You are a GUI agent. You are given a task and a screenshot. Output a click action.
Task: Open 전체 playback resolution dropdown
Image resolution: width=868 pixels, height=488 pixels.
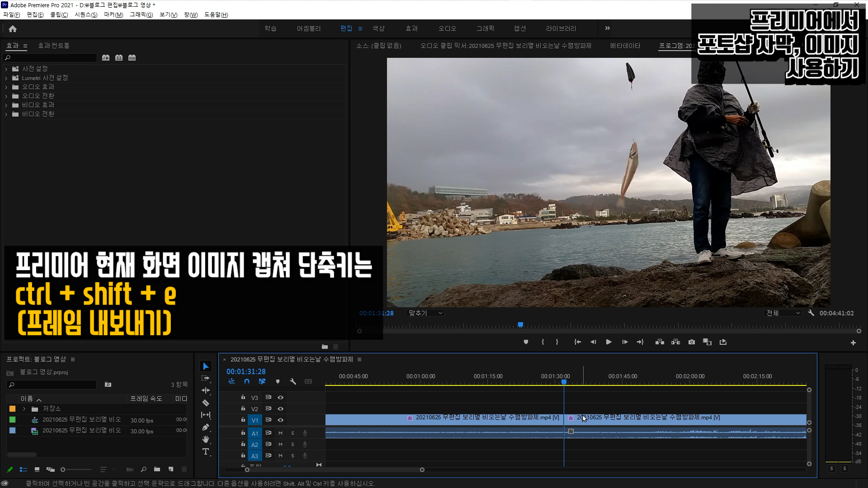tap(783, 313)
